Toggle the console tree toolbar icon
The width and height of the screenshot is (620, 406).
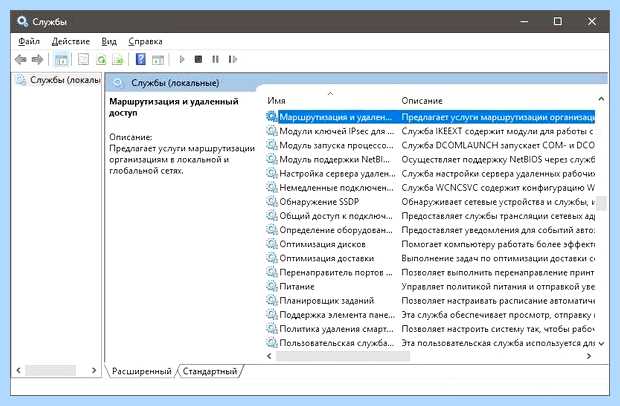point(61,60)
